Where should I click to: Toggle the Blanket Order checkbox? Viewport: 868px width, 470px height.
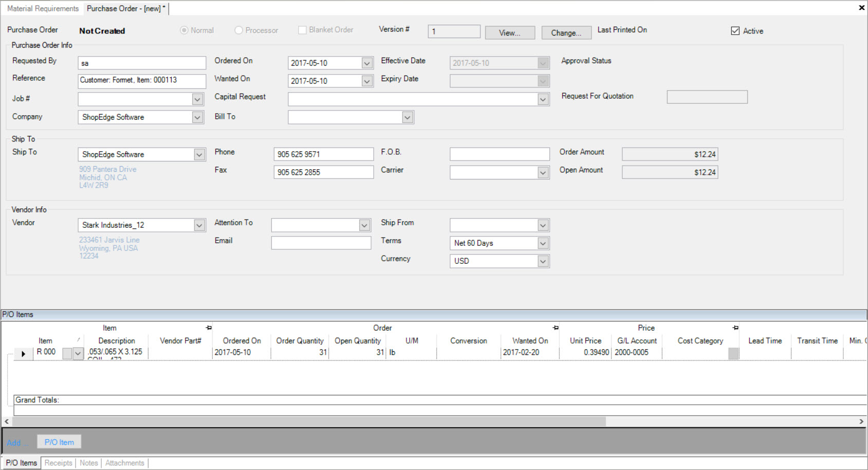(302, 30)
